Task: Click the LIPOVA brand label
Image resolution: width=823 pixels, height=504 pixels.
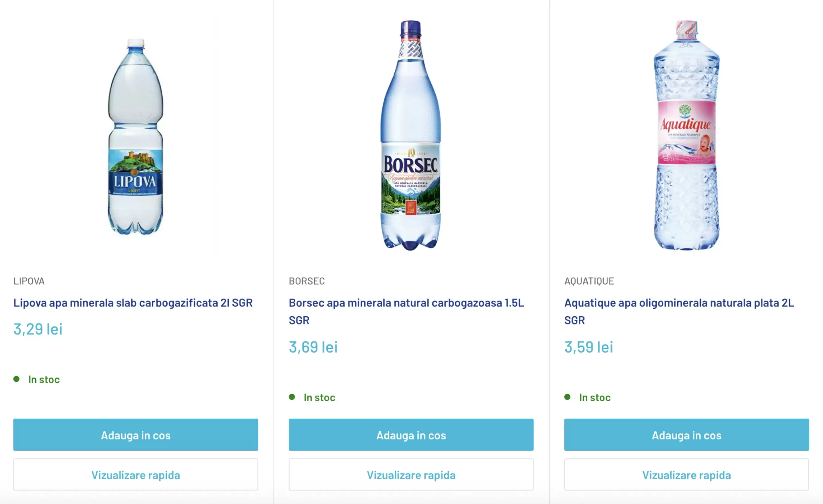Action: pyautogui.click(x=29, y=281)
